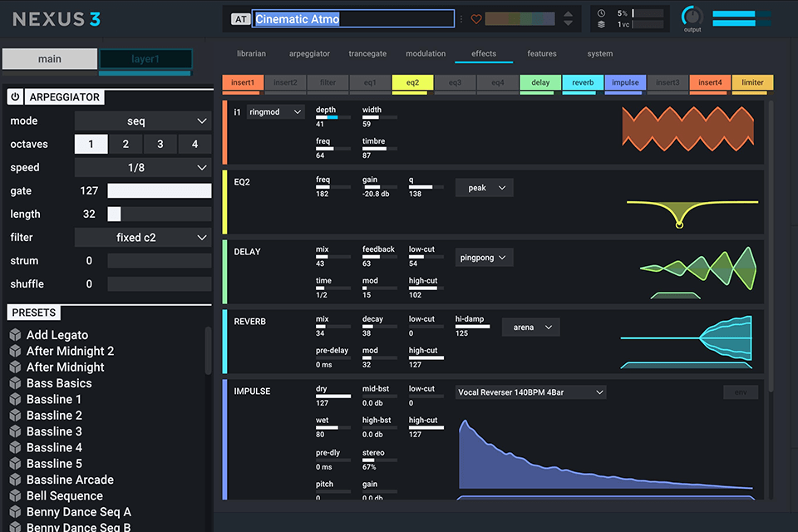Switch to the modulation tab
Image resolution: width=798 pixels, height=532 pixels.
tap(426, 53)
